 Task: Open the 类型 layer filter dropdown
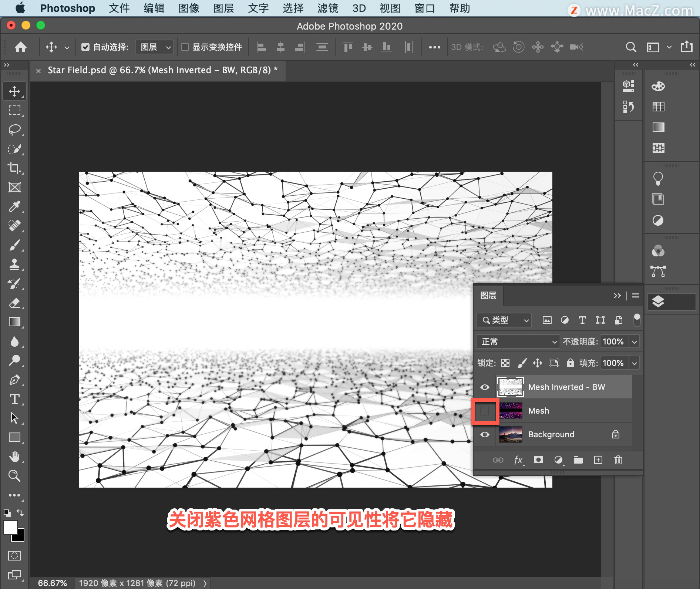pos(504,320)
